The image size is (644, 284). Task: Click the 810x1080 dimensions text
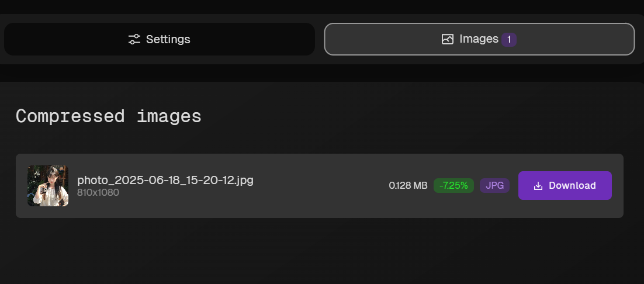coord(98,192)
